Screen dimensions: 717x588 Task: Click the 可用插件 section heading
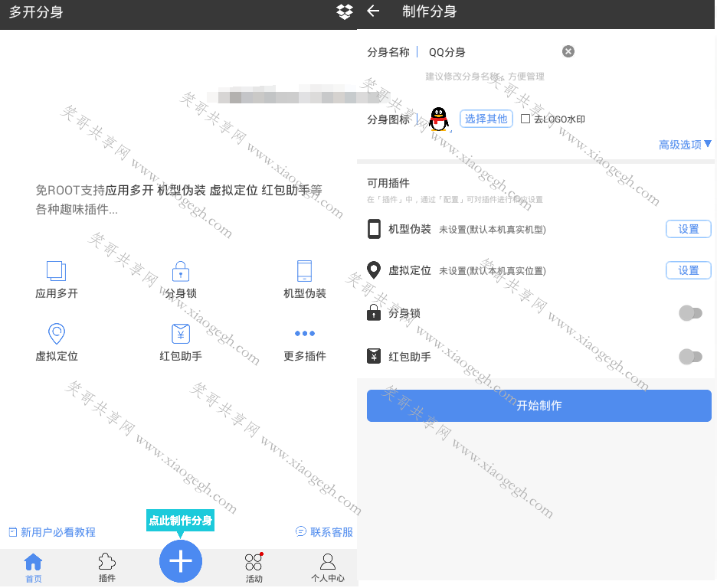pyautogui.click(x=388, y=183)
